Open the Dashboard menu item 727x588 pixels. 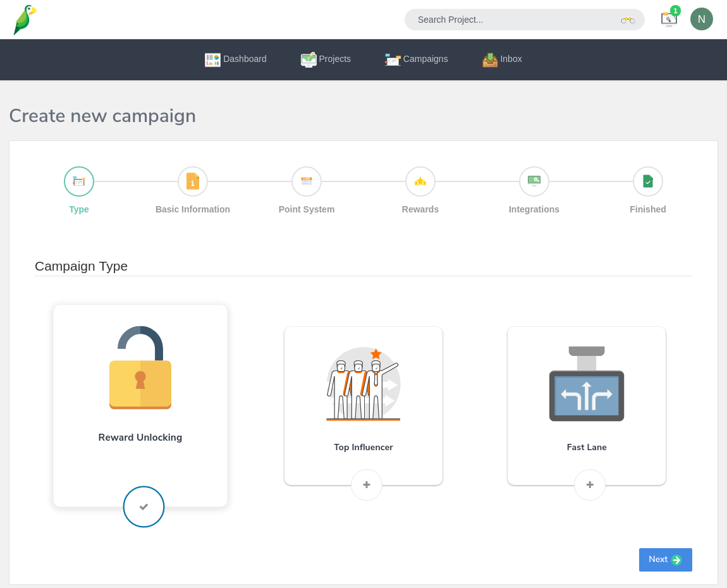236,59
